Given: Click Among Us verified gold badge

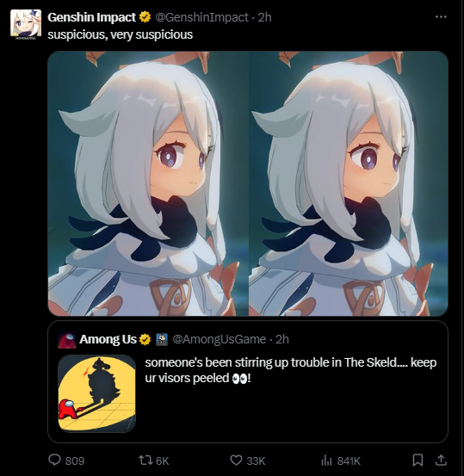Looking at the screenshot, I should point(145,339).
